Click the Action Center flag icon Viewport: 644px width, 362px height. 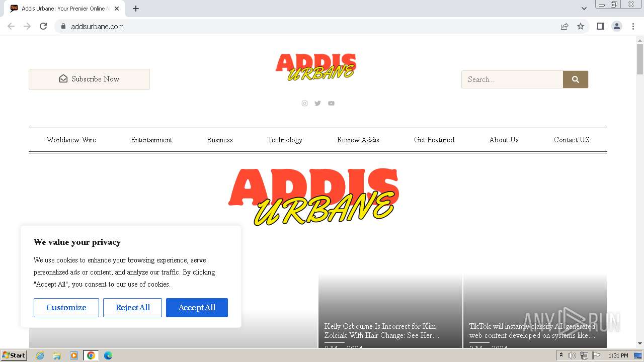[x=596, y=355]
